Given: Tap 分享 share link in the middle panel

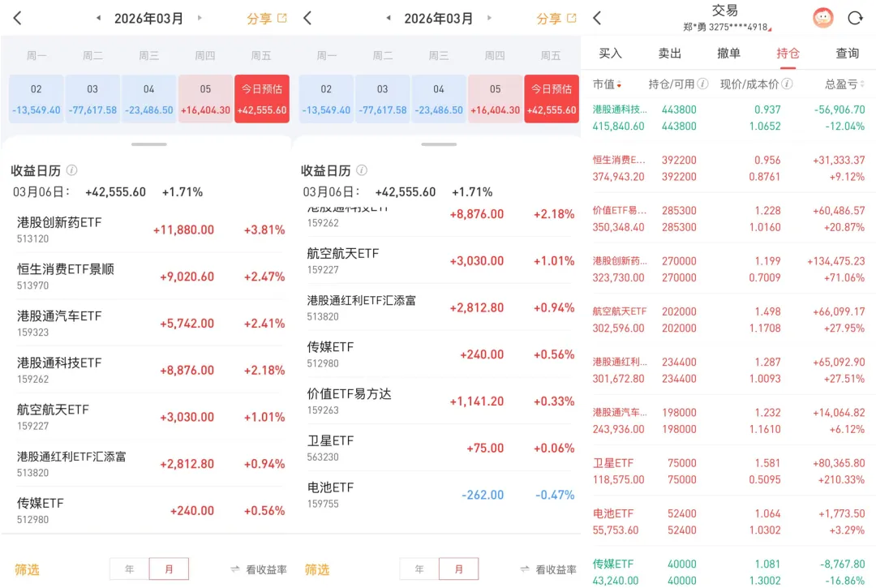Looking at the screenshot, I should (556, 19).
